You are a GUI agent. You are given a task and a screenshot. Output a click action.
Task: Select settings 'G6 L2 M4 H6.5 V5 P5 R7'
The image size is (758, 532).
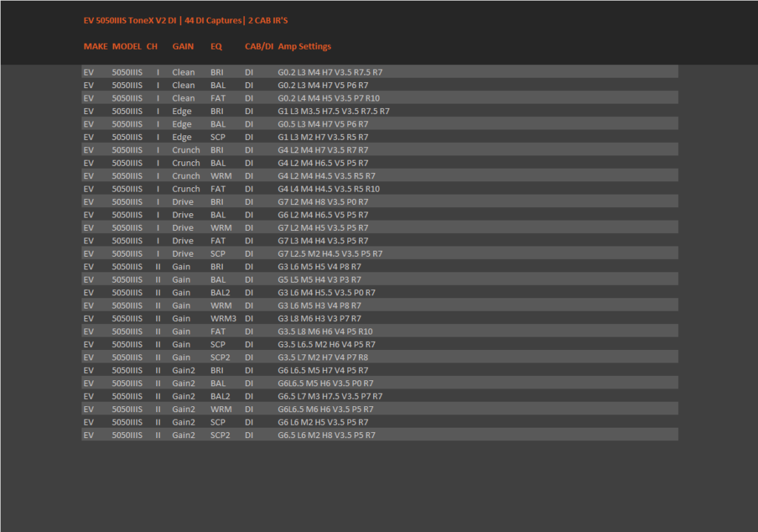(323, 215)
